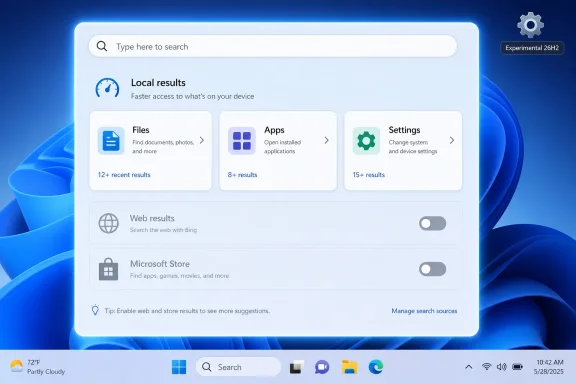This screenshot has height=384, width=576.
Task: Show hidden tray icons chevron
Action: tap(469, 367)
